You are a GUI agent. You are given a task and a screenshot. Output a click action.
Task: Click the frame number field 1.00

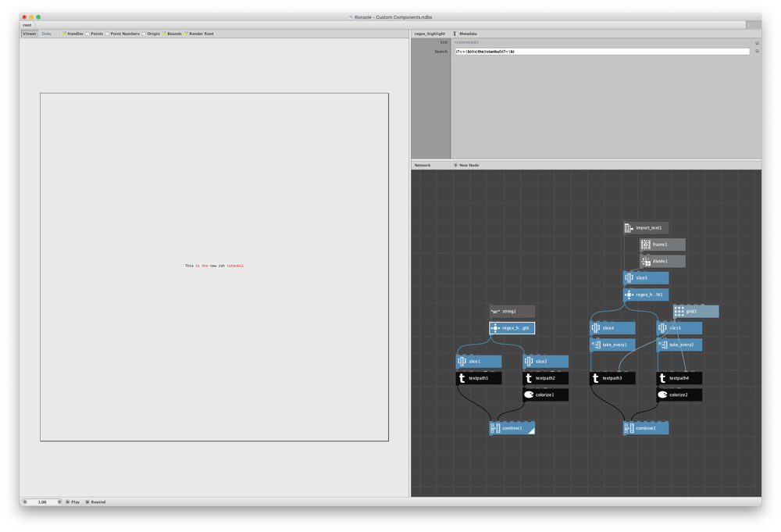click(42, 502)
